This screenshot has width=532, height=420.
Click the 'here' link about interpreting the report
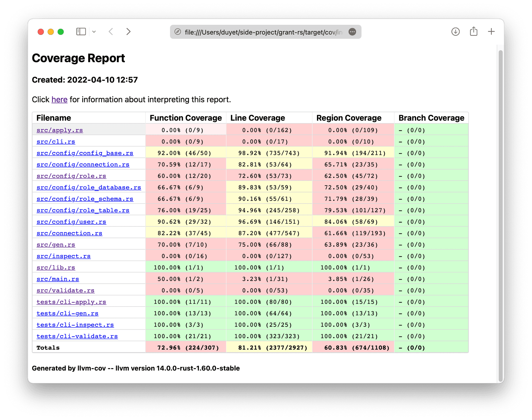[x=59, y=100]
